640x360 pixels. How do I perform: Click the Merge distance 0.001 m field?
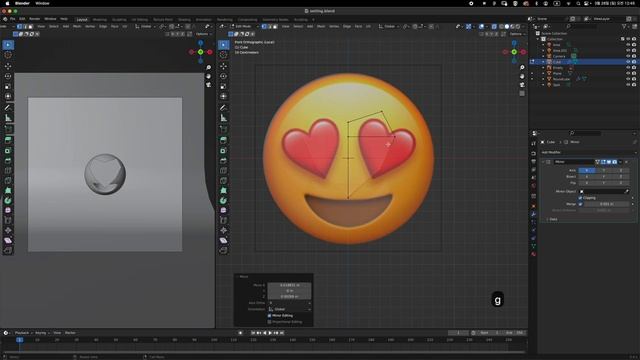606,204
